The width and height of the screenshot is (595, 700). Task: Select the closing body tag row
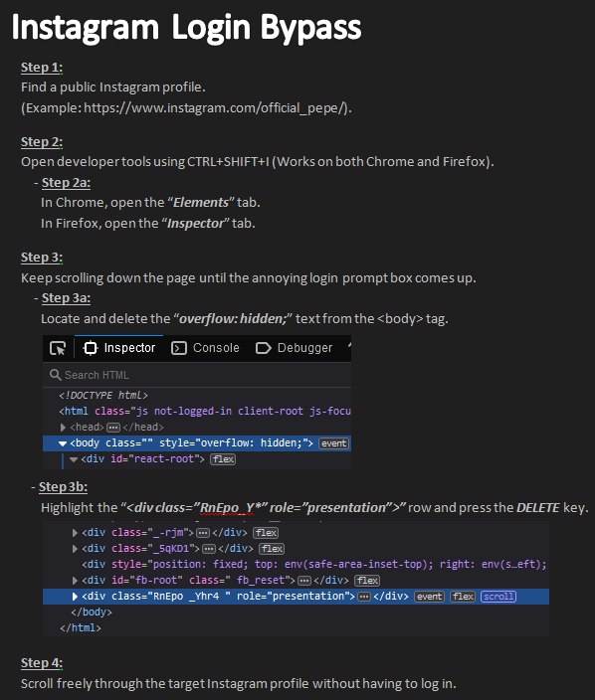[92, 612]
